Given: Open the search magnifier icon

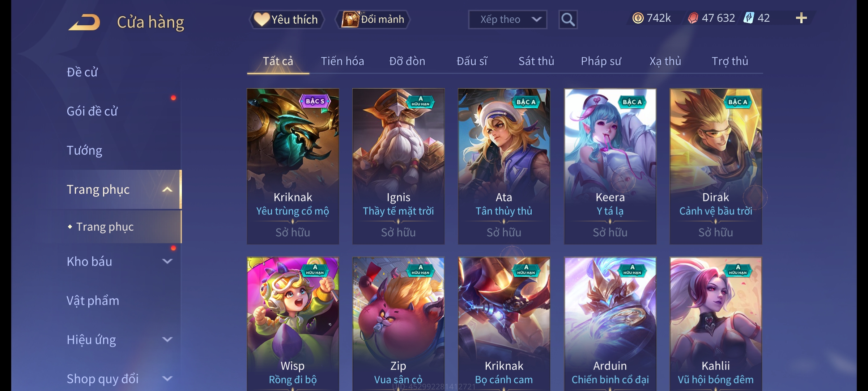Looking at the screenshot, I should (568, 20).
